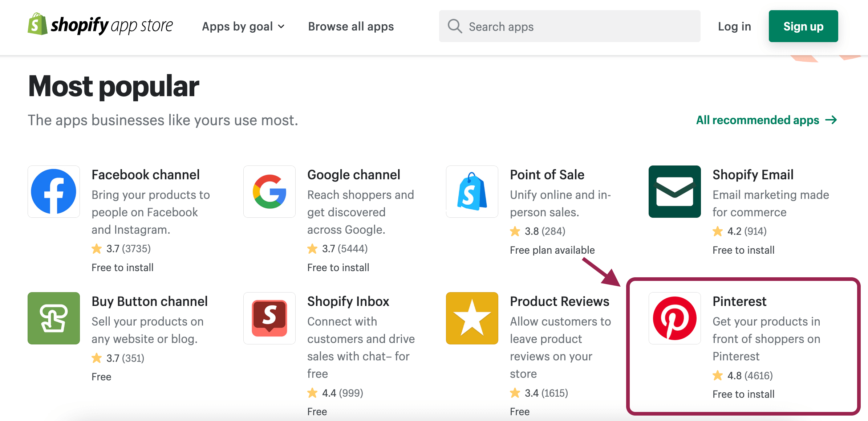Click the star rating icon for Product Reviews
This screenshot has height=421, width=868.
515,393
